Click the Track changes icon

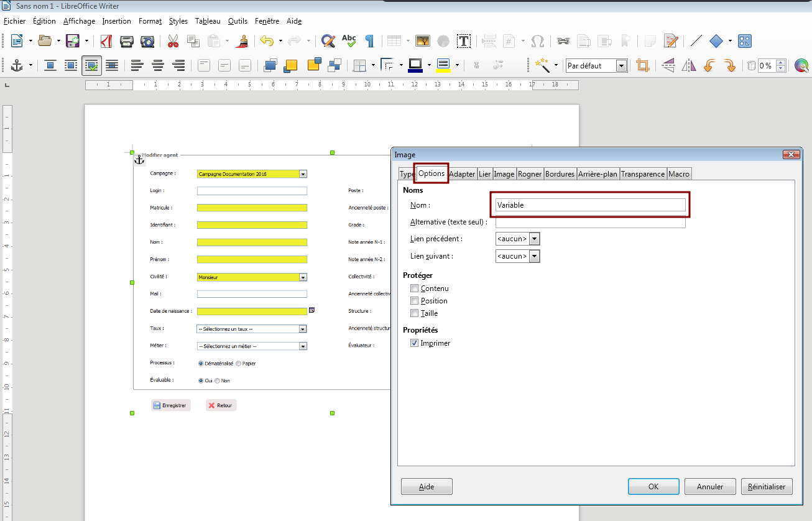(670, 41)
